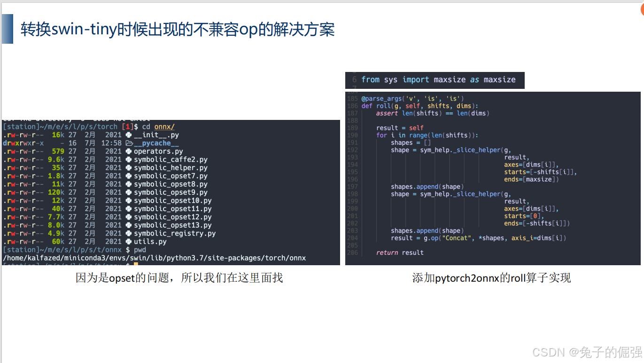This screenshot has height=363, width=644.
Task: Click the Python icon beside symbolic_opset10.py
Action: coord(129,201)
